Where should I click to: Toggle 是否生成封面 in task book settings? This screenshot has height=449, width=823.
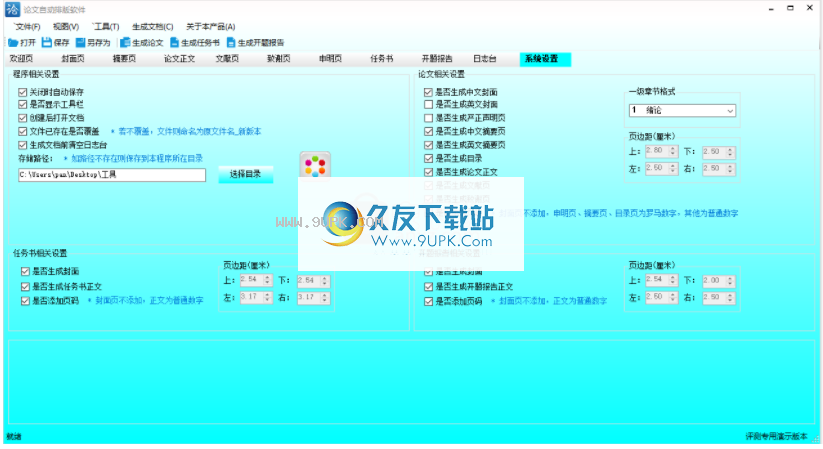click(25, 272)
